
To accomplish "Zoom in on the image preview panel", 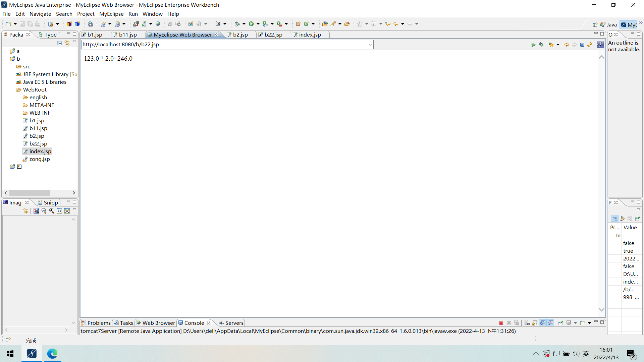I will point(52,211).
